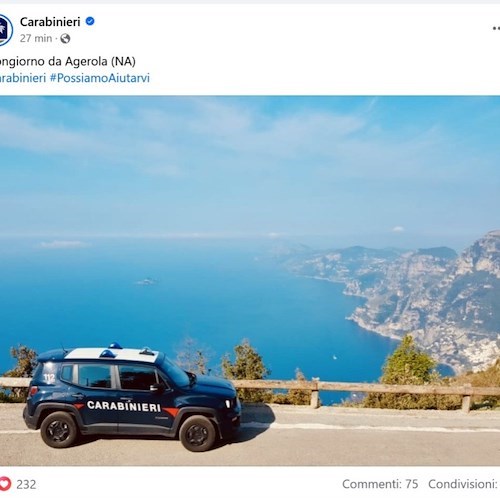Image resolution: width=500 pixels, height=500 pixels.
Task: Open the #PossiamoAiutarvi hashtag
Action: [100, 78]
